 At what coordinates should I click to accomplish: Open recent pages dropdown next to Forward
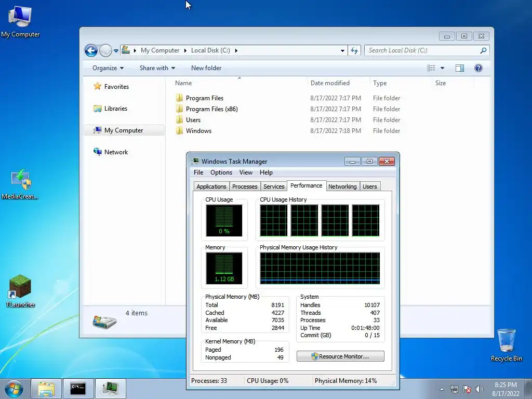pos(116,51)
